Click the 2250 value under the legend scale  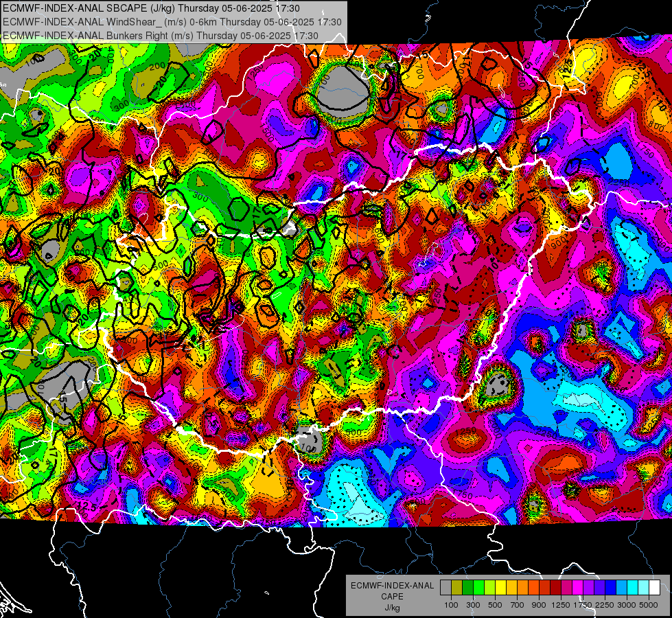click(x=605, y=605)
